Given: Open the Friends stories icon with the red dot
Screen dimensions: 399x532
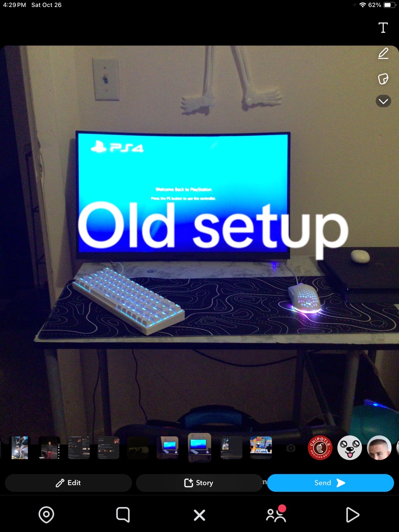Looking at the screenshot, I should [276, 514].
